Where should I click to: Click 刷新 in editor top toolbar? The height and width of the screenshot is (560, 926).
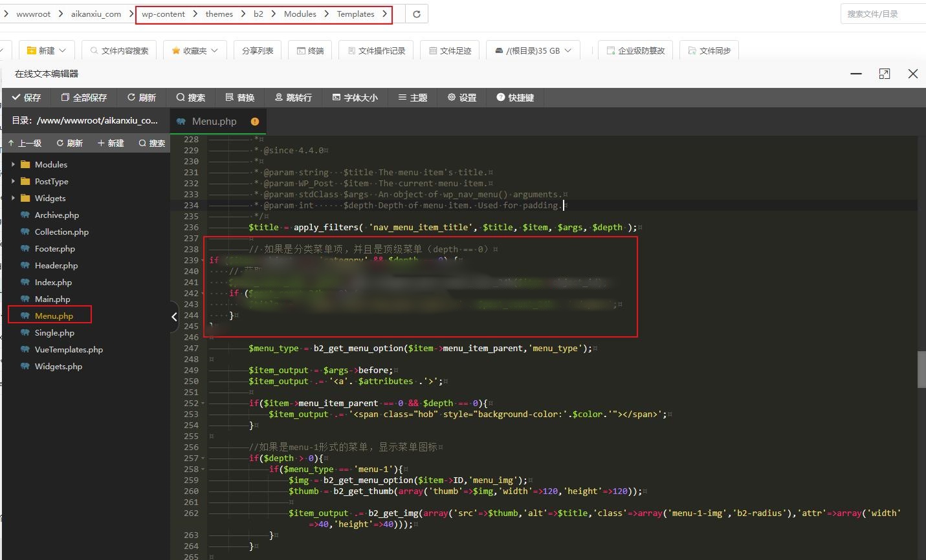[x=142, y=98]
